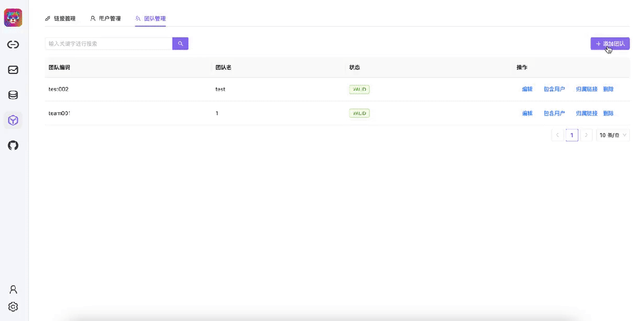Image resolution: width=644 pixels, height=321 pixels.
Task: Click 包含用户 for team001 row
Action: pos(555,113)
